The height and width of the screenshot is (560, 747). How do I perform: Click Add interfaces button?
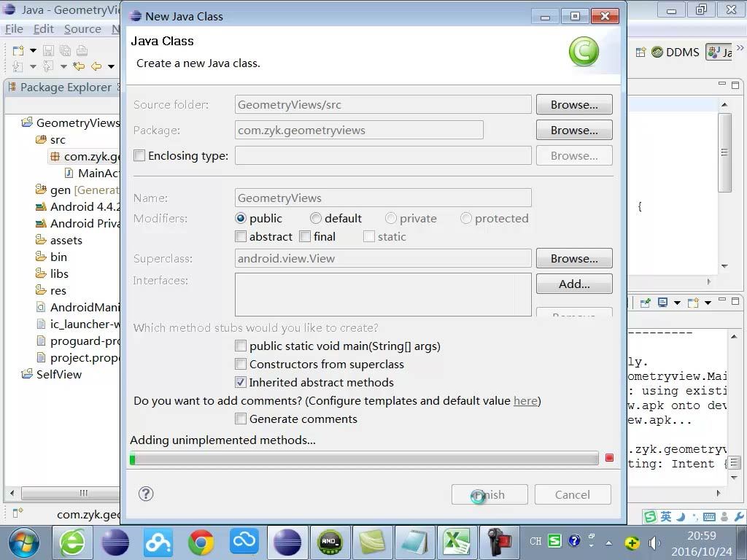coord(574,284)
